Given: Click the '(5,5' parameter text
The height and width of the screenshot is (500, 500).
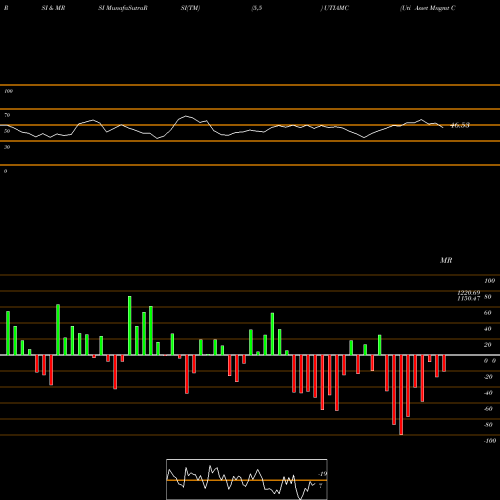Looking at the screenshot, I should pyautogui.click(x=257, y=8).
